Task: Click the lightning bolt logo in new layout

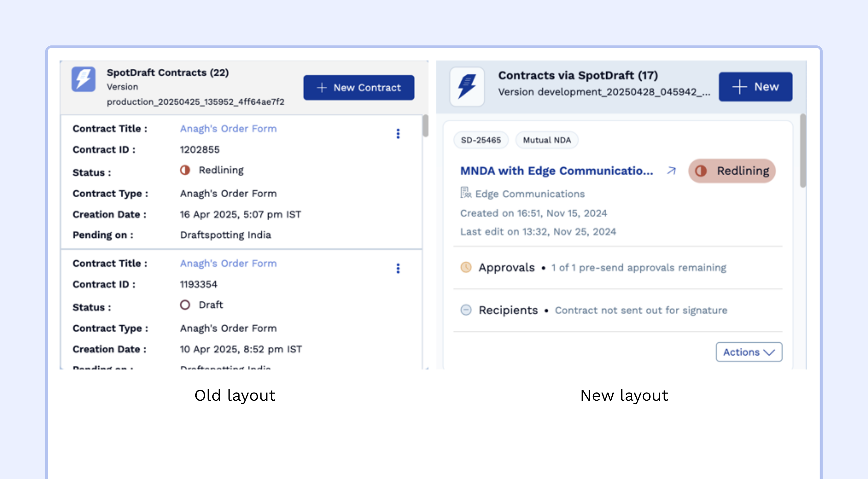Action: point(467,87)
